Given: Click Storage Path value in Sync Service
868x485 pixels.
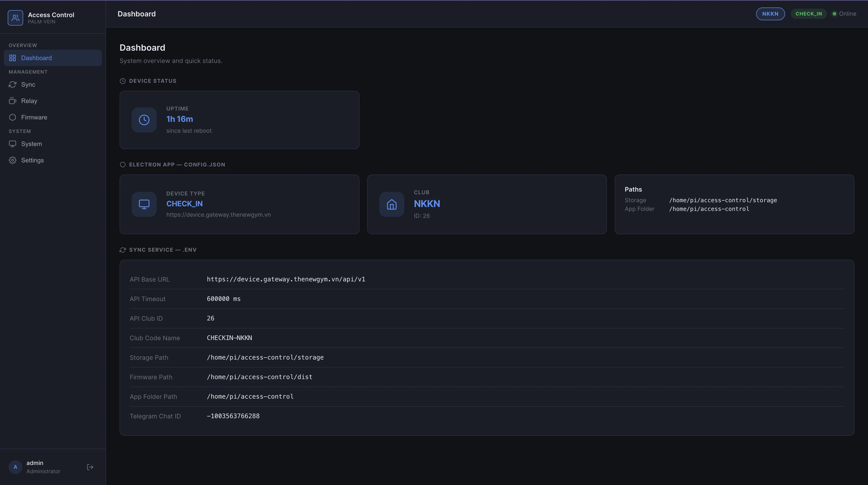Looking at the screenshot, I should (265, 358).
